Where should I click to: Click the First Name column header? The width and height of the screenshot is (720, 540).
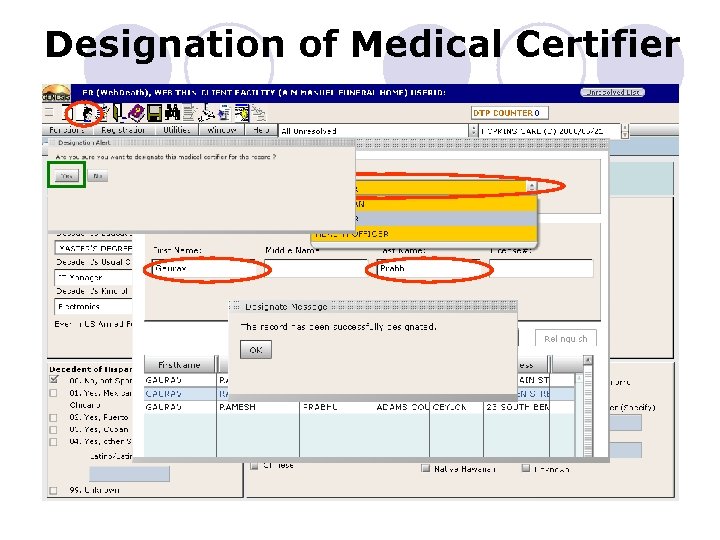click(x=180, y=365)
